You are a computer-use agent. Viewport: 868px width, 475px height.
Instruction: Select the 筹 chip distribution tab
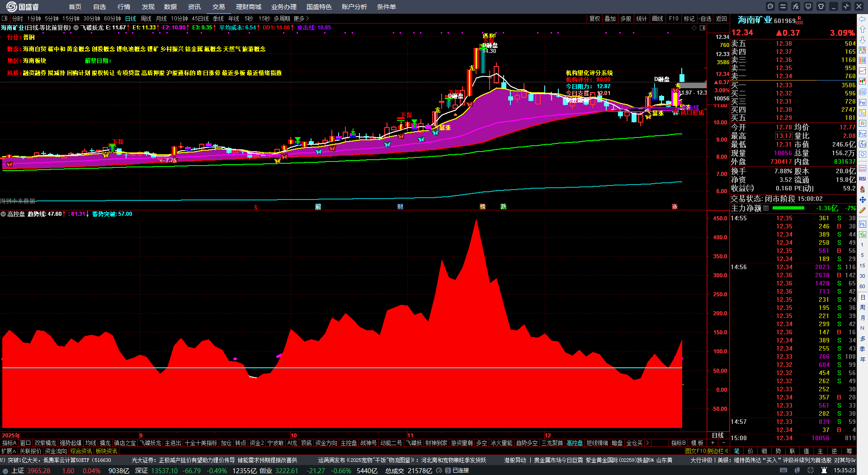[849, 451]
